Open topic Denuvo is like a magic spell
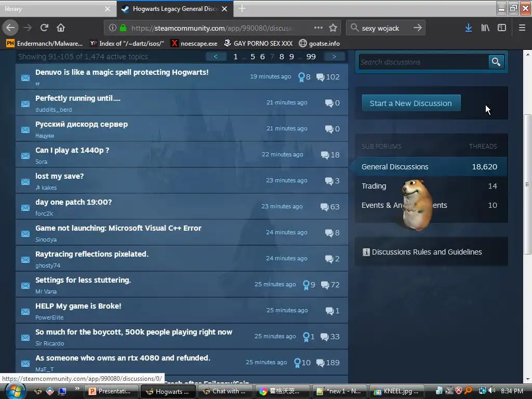The width and height of the screenshot is (532, 399). pyautogui.click(x=122, y=72)
